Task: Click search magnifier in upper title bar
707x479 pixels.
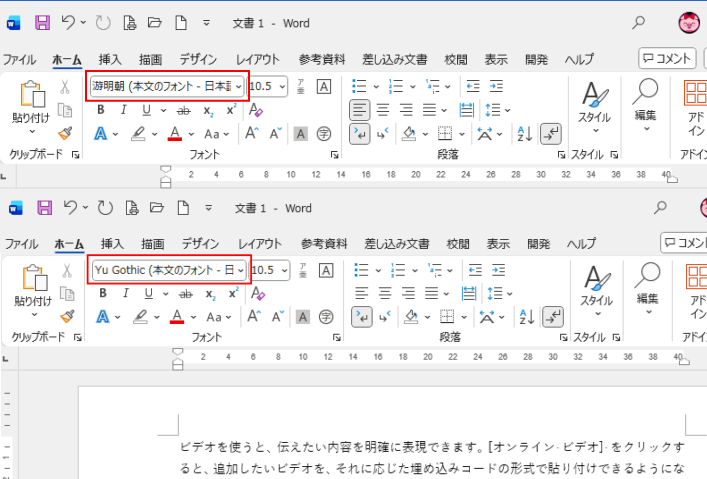Action: tap(638, 22)
